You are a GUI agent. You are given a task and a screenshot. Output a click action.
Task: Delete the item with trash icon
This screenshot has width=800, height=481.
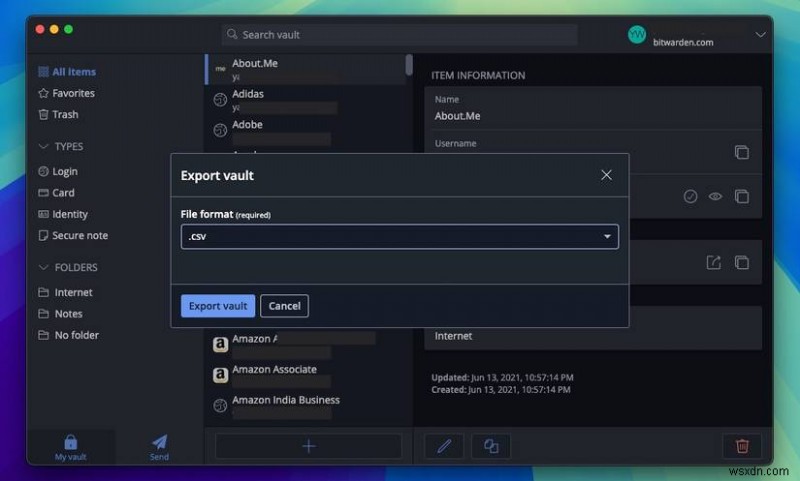click(x=742, y=446)
